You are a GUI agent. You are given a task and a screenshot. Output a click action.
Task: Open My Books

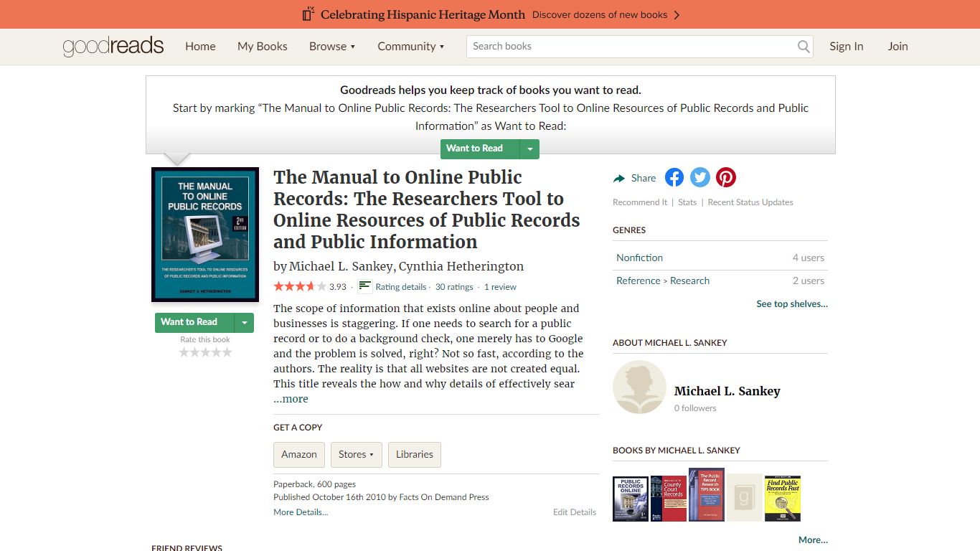click(x=263, y=46)
